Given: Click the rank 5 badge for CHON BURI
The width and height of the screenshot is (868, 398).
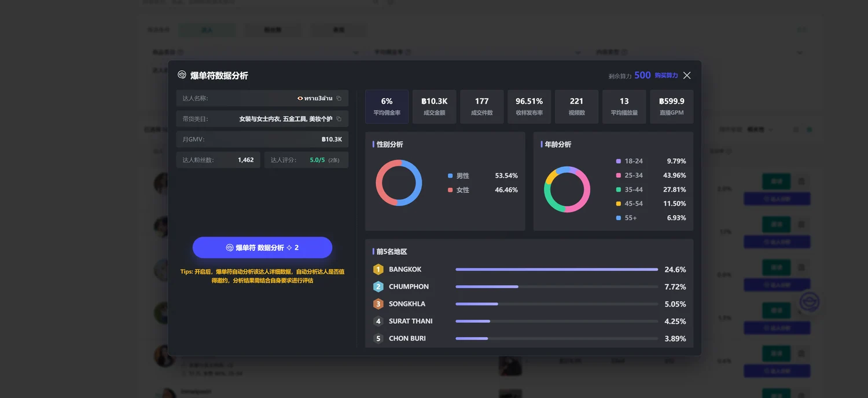Looking at the screenshot, I should (378, 338).
